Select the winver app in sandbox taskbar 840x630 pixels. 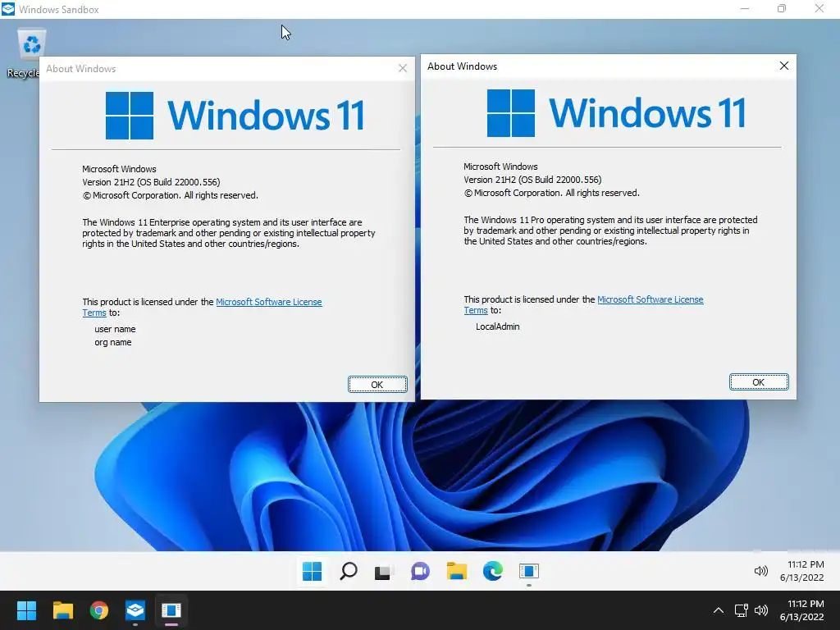coord(529,571)
